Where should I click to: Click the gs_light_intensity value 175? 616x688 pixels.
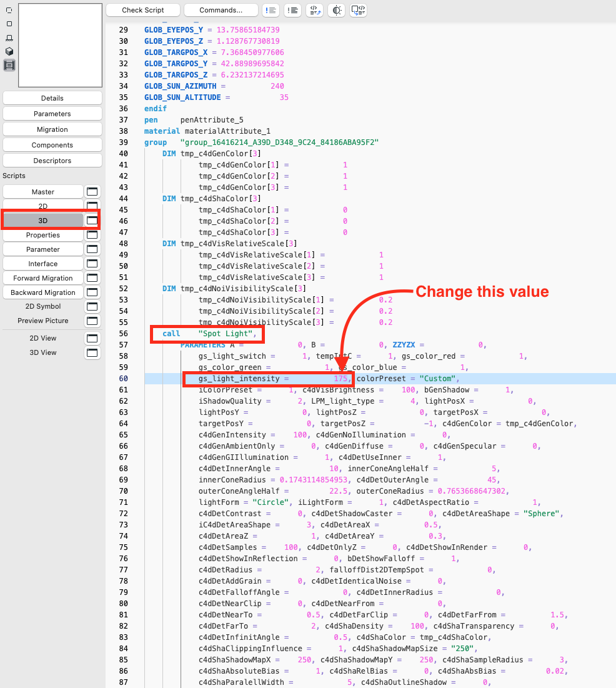click(x=340, y=379)
